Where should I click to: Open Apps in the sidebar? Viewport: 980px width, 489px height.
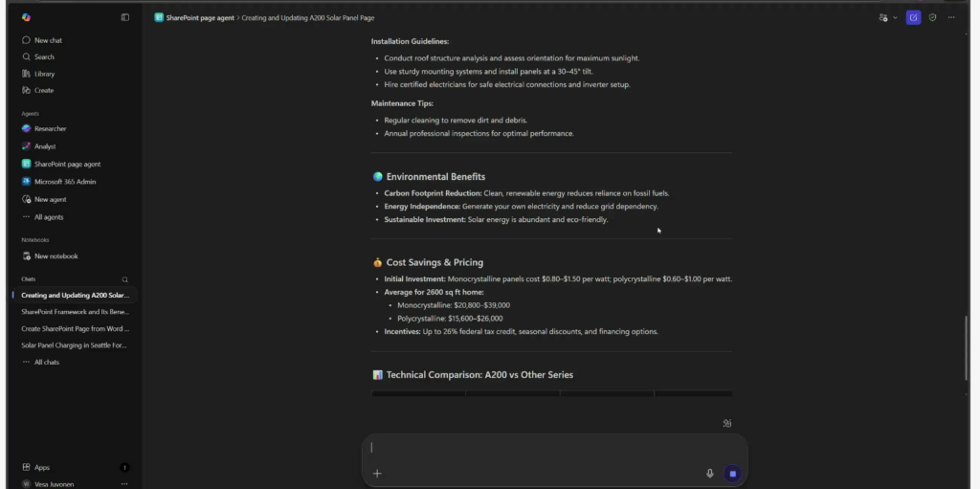(x=42, y=467)
